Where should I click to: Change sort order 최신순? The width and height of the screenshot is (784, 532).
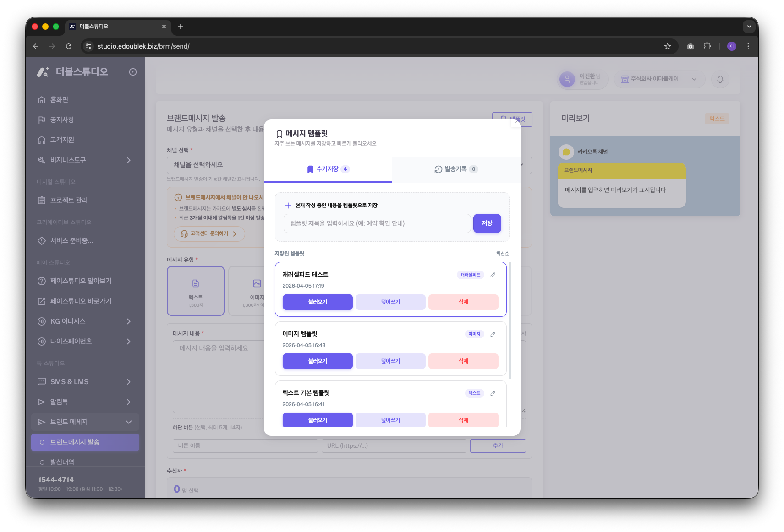click(x=503, y=254)
